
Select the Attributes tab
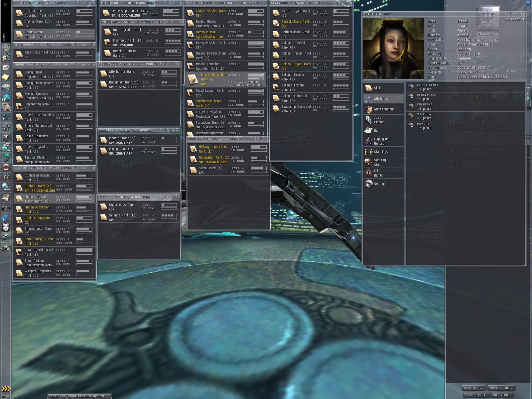(383, 98)
